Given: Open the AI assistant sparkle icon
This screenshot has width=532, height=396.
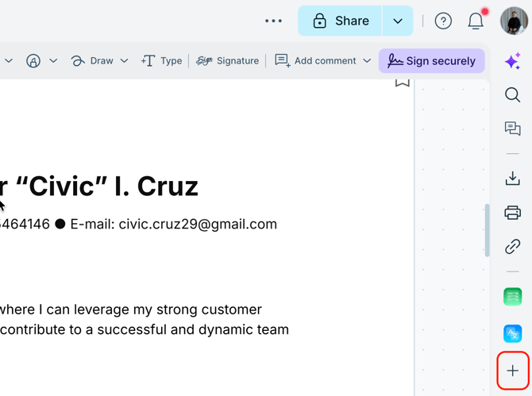Looking at the screenshot, I should pos(513,61).
